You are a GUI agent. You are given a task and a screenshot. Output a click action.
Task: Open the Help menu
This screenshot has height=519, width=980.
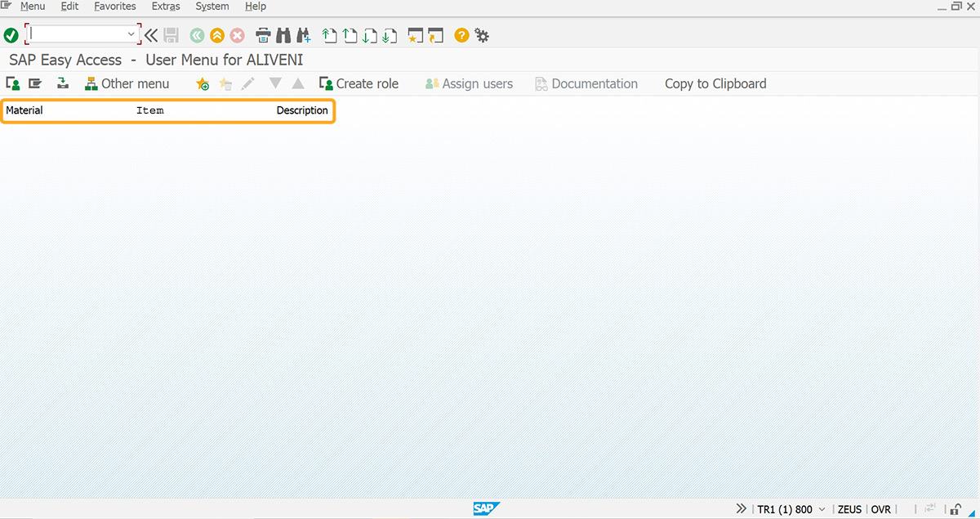(256, 7)
